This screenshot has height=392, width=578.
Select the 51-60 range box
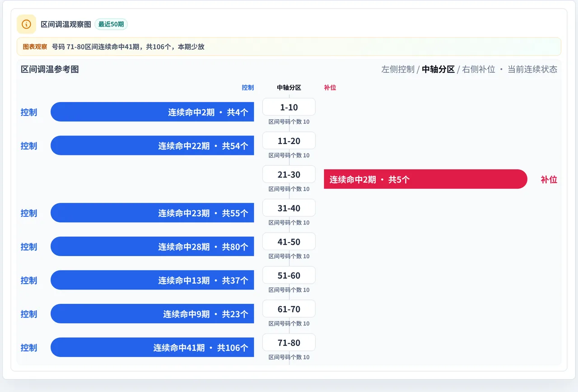[x=289, y=275]
